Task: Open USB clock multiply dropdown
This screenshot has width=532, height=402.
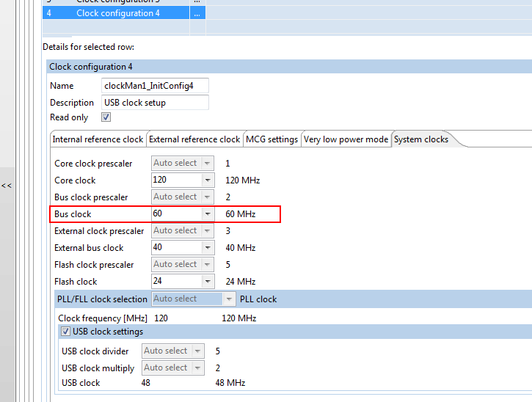Action: click(173, 368)
